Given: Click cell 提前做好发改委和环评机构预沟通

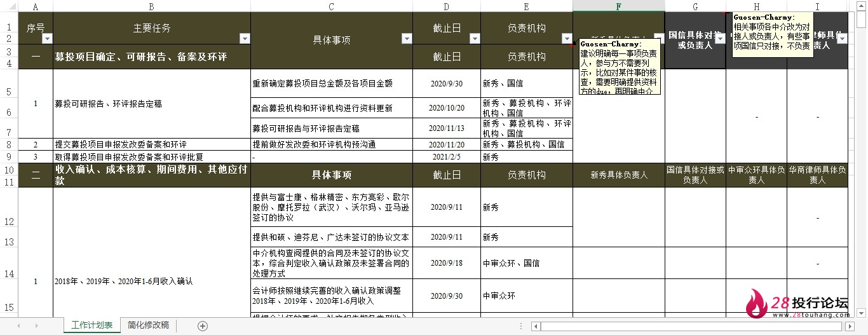Looking at the screenshot, I should [332, 144].
